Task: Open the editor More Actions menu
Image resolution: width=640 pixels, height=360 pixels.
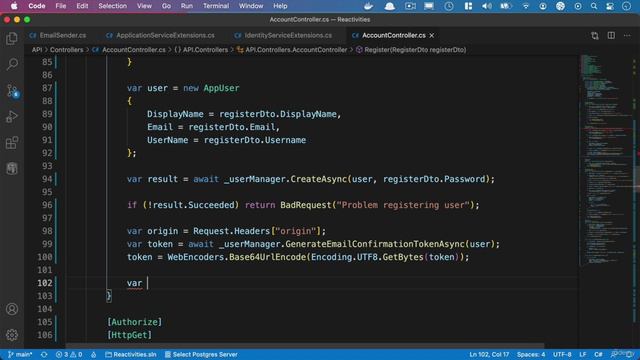Action: pyautogui.click(x=627, y=36)
